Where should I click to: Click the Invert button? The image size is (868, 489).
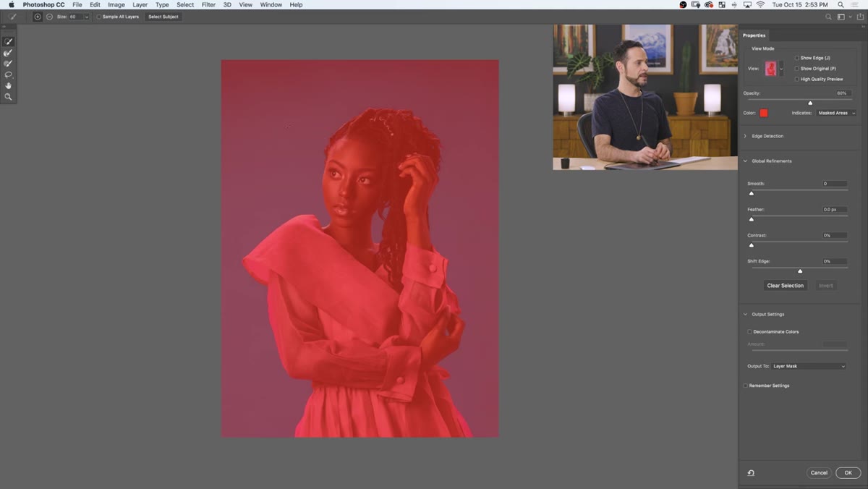pos(826,286)
